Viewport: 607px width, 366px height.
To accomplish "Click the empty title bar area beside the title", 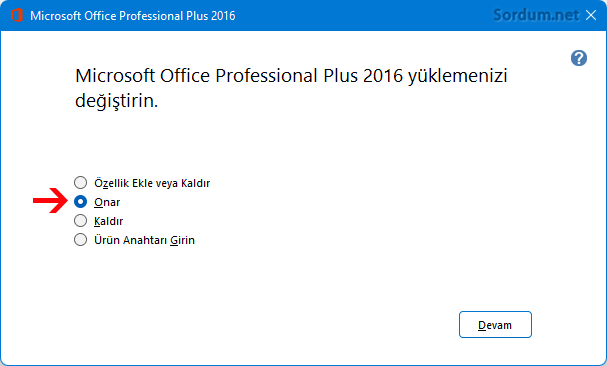I will tap(364, 15).
